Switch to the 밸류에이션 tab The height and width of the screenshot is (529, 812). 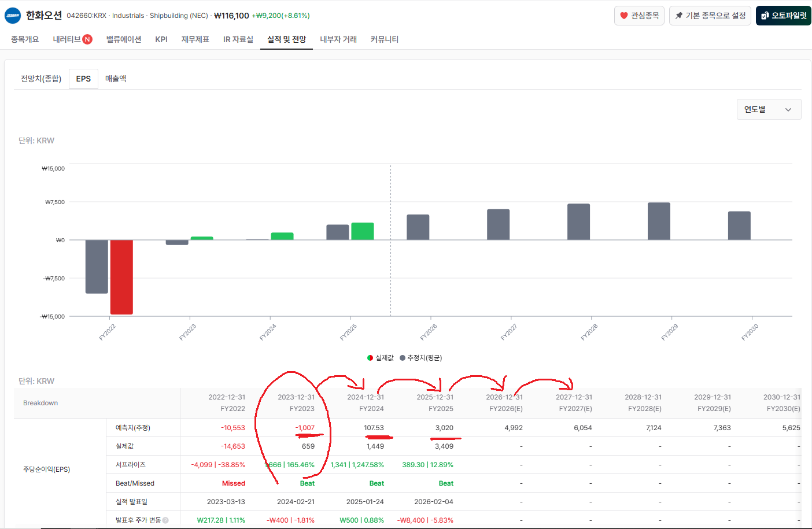click(124, 39)
